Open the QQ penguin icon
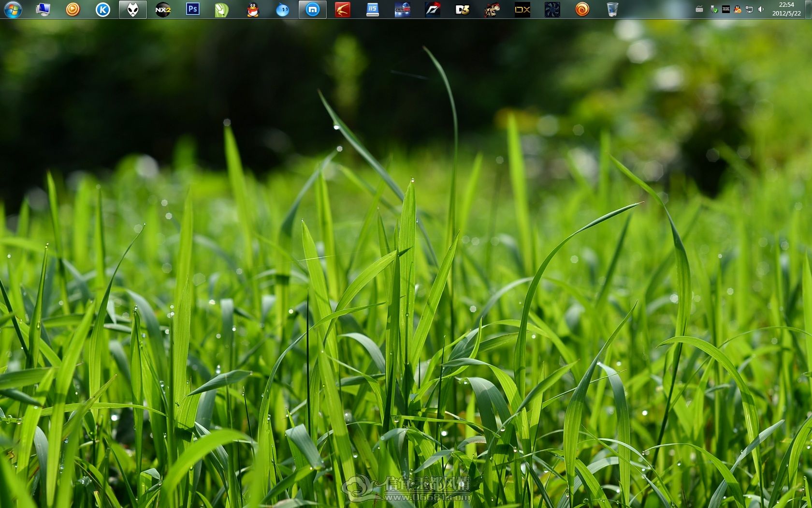Screen dimensions: 812x508 [253, 9]
